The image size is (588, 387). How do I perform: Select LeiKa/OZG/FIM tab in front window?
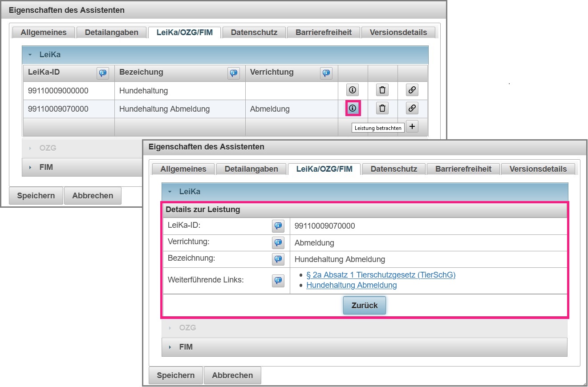[324, 169]
